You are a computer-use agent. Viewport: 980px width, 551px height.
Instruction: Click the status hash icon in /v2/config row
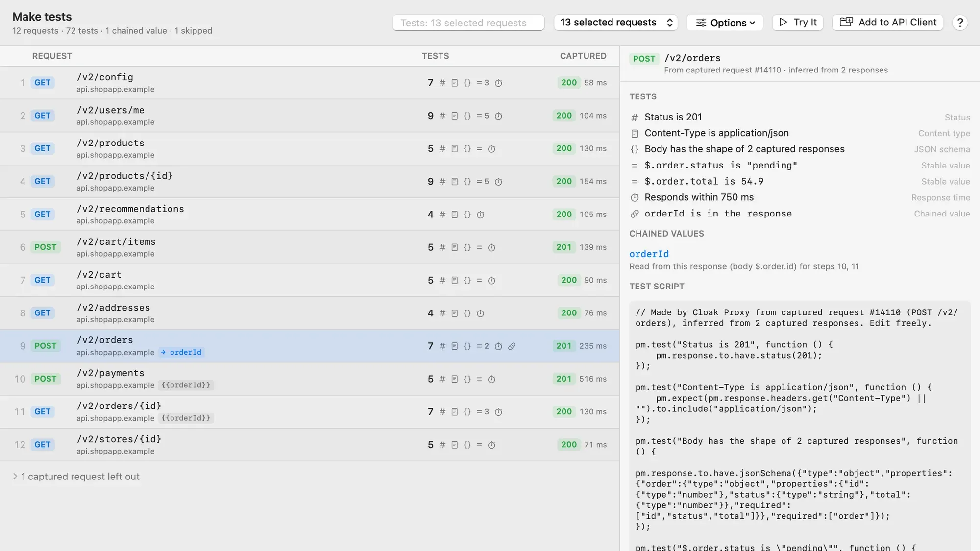[442, 83]
